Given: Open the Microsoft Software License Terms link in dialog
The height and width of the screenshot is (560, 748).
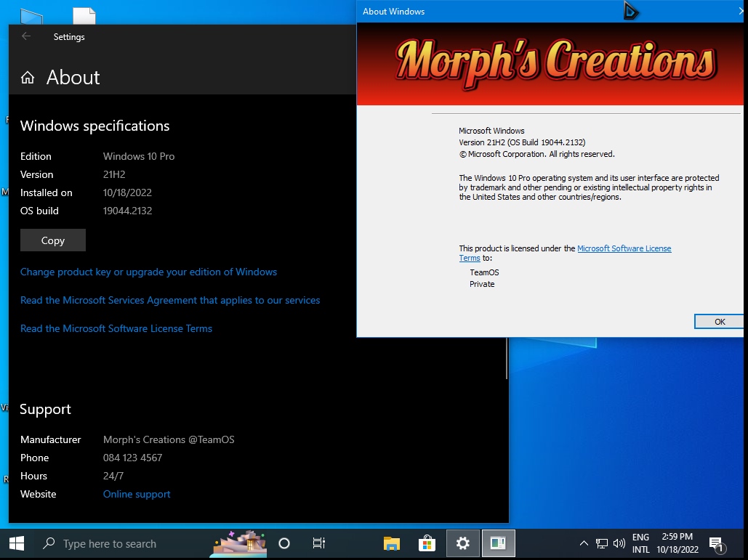Looking at the screenshot, I should [x=624, y=248].
